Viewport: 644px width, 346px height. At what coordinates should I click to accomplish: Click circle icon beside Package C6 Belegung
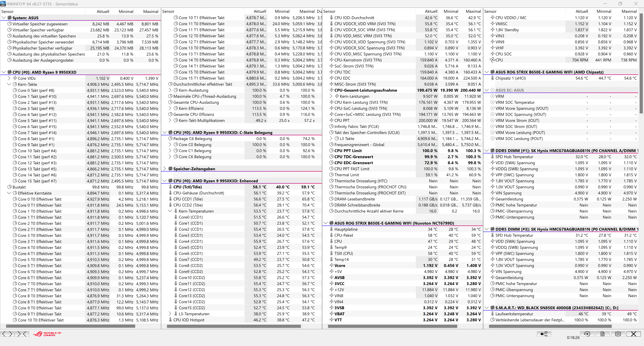click(170, 138)
